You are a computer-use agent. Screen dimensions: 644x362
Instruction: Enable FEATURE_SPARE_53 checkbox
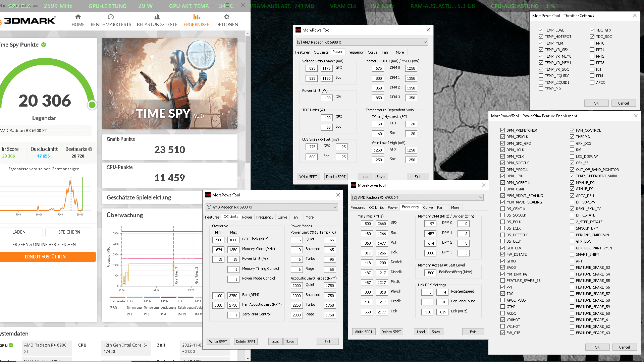tap(572, 267)
